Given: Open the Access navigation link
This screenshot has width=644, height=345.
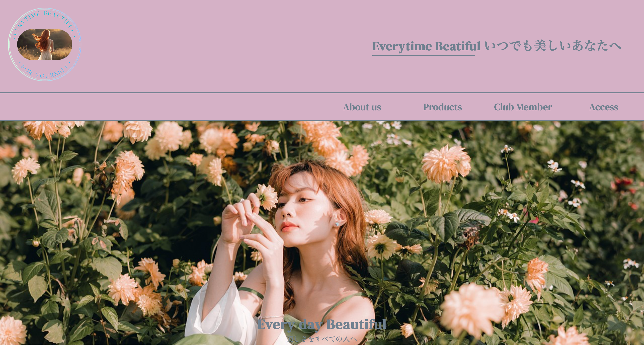Looking at the screenshot, I should coord(604,107).
